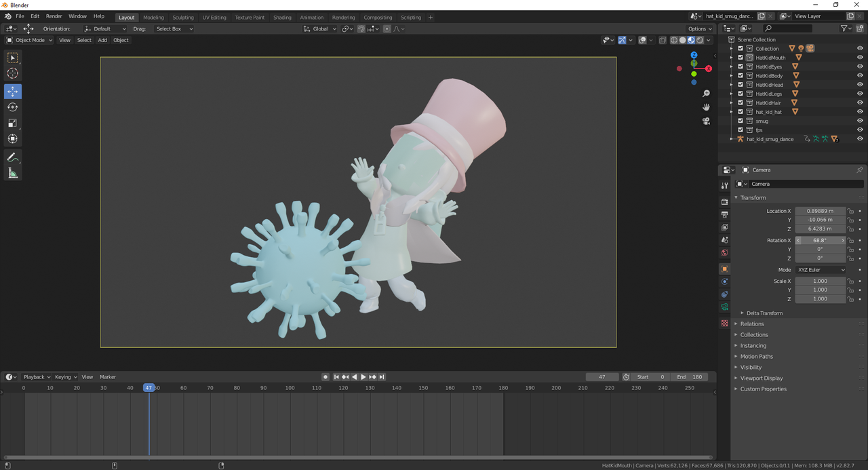Click pin icon in properties header

859,170
